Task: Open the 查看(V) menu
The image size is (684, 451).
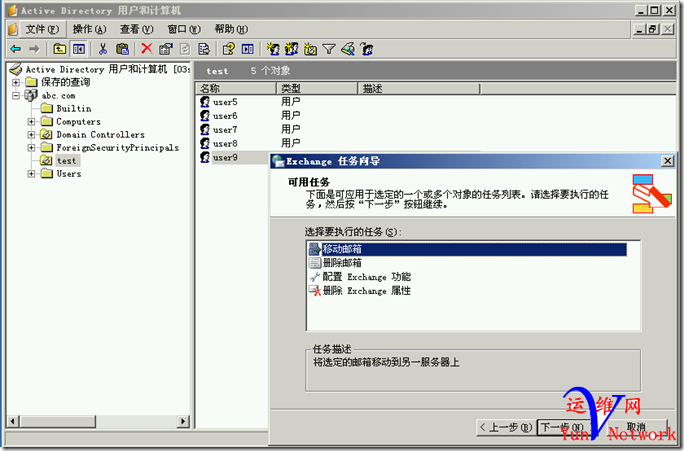Action: (x=137, y=29)
